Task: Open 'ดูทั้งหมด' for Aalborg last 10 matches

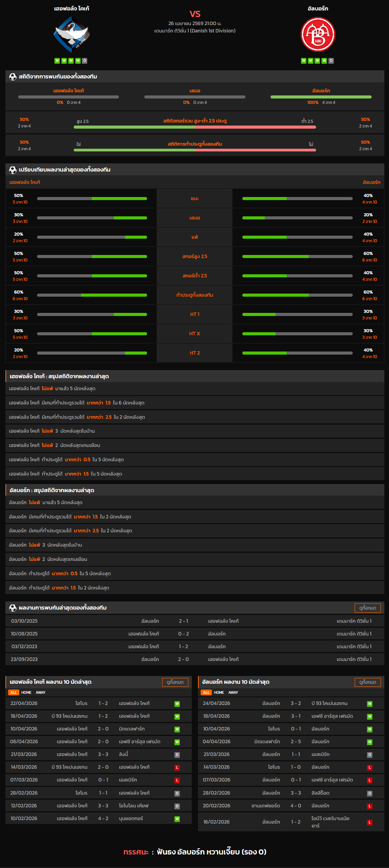Action: tap(367, 682)
